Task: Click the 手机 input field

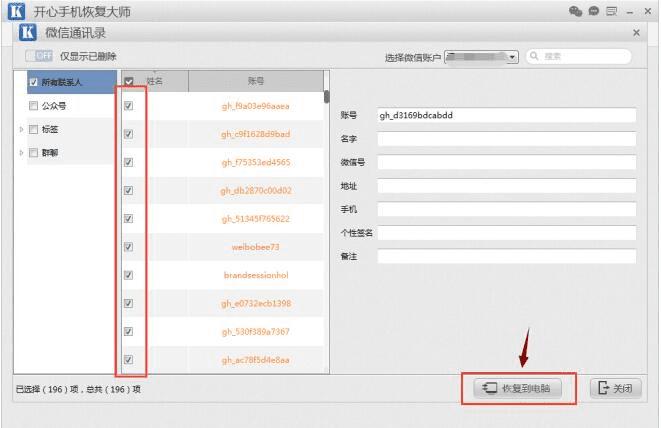Action: coord(507,209)
